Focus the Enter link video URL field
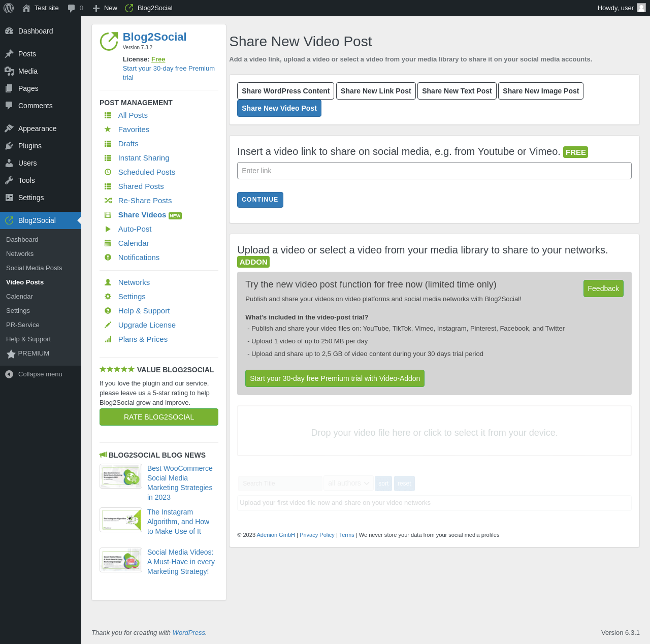 [434, 171]
